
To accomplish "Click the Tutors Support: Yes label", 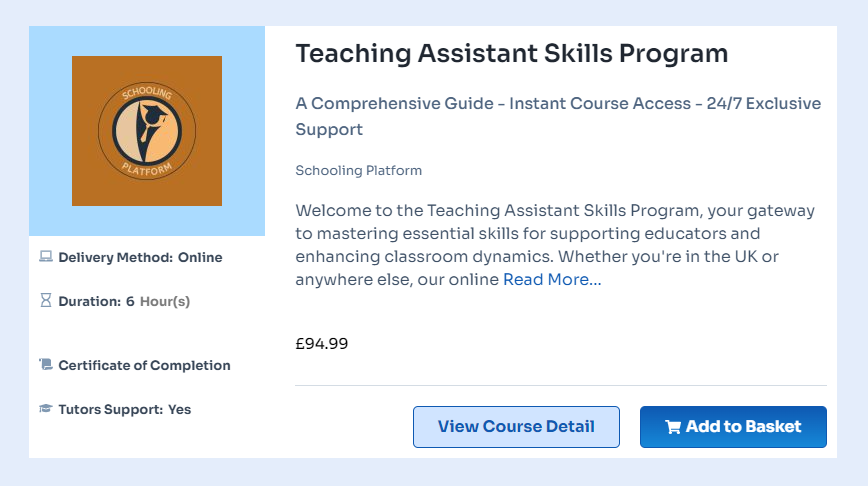I will tap(124, 409).
